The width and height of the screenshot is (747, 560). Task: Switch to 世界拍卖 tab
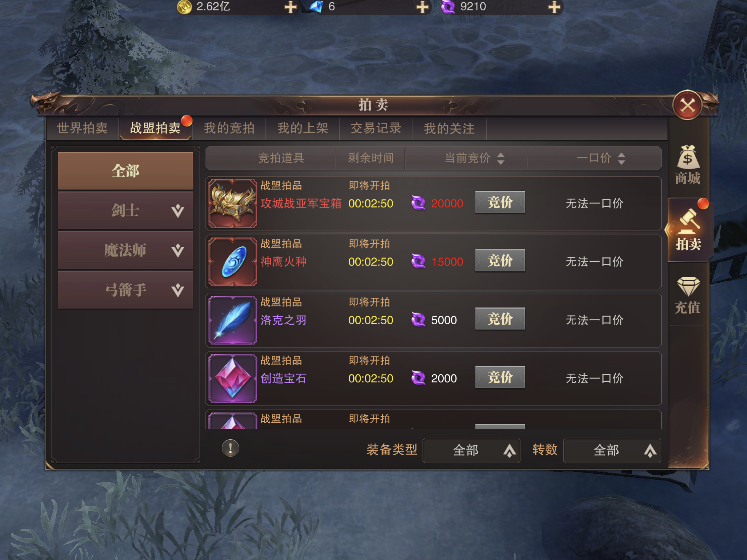point(82,128)
